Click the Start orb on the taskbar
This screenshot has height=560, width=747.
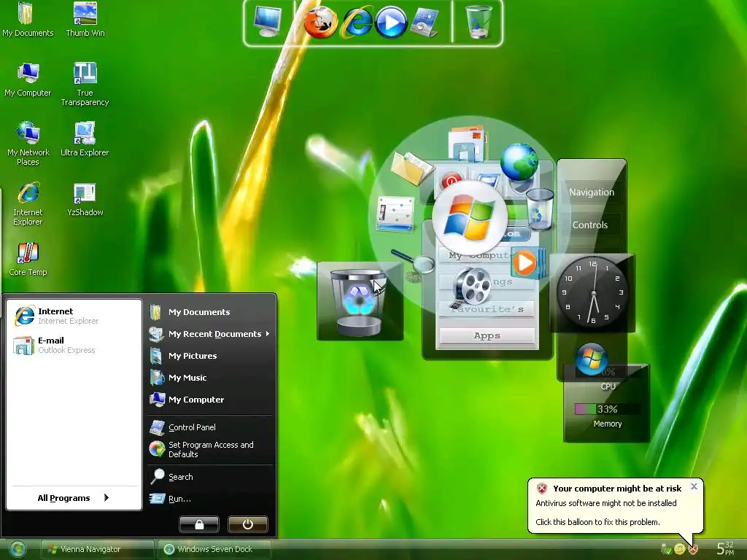(18, 550)
